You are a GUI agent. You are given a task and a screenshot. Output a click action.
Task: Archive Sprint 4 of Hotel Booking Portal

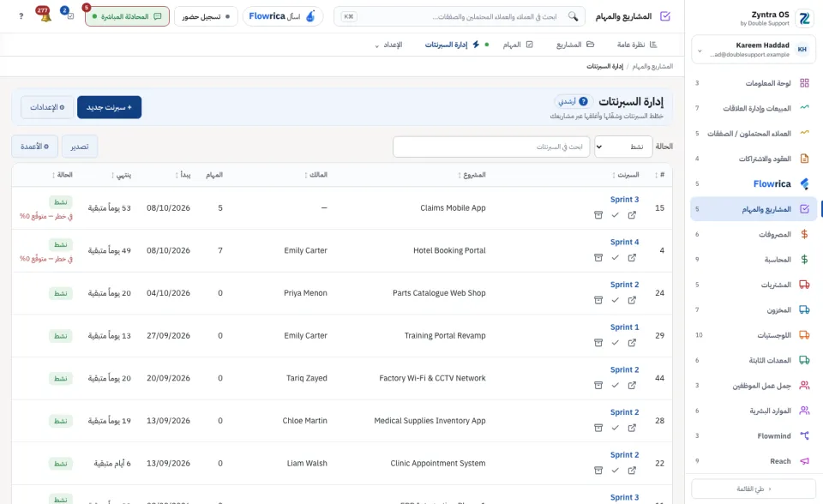598,258
